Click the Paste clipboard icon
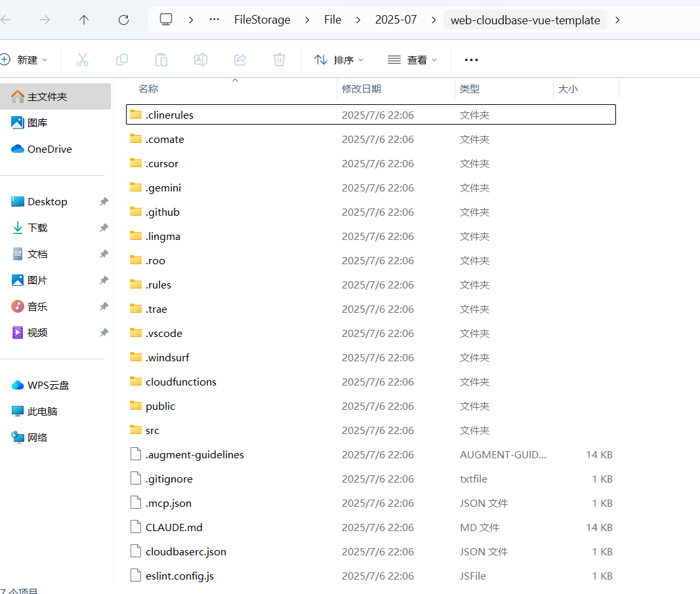 161,60
